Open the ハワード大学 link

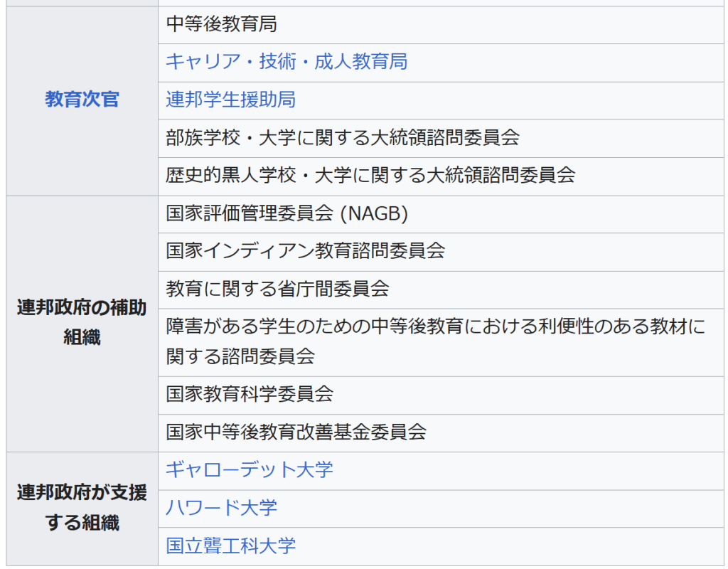click(x=221, y=508)
